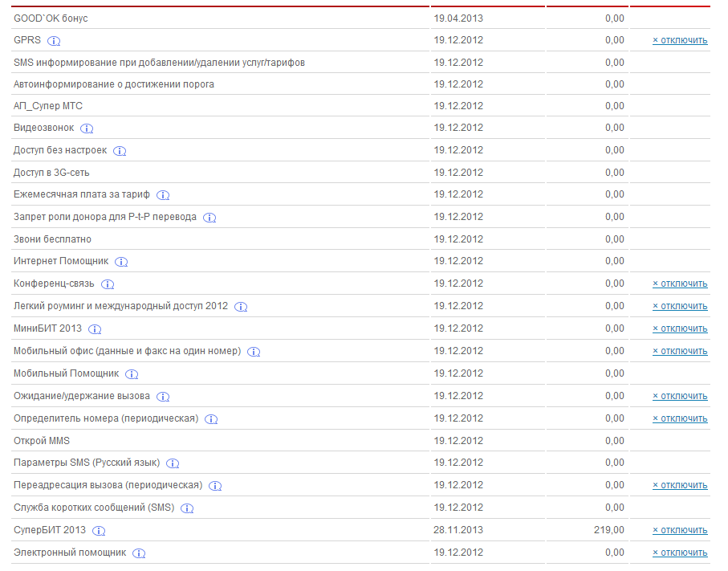
Task: Select Параметры SMS (Русский язык) text
Action: (x=87, y=463)
